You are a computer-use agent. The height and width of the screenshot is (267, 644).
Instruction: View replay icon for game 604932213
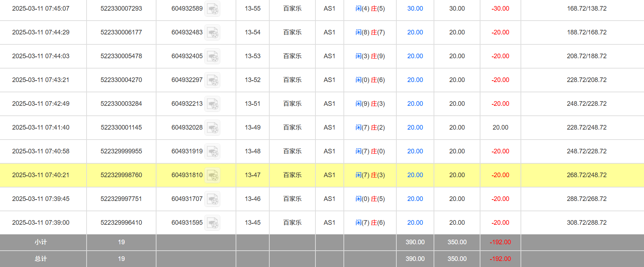click(213, 104)
